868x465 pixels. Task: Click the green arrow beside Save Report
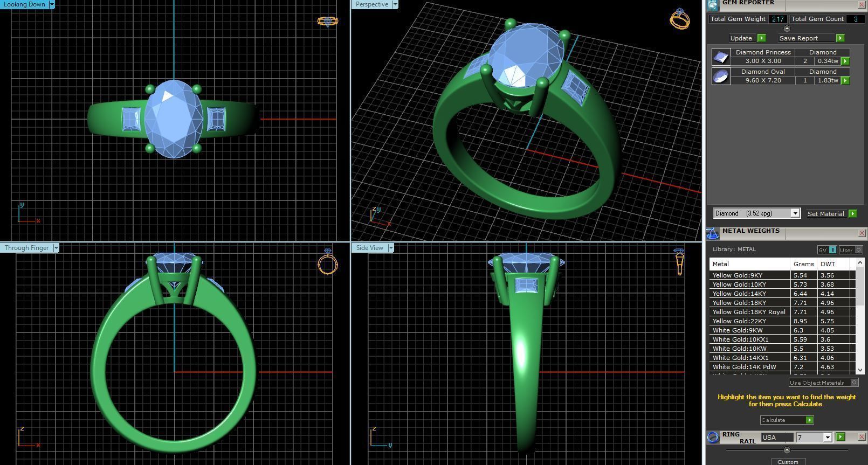click(840, 38)
